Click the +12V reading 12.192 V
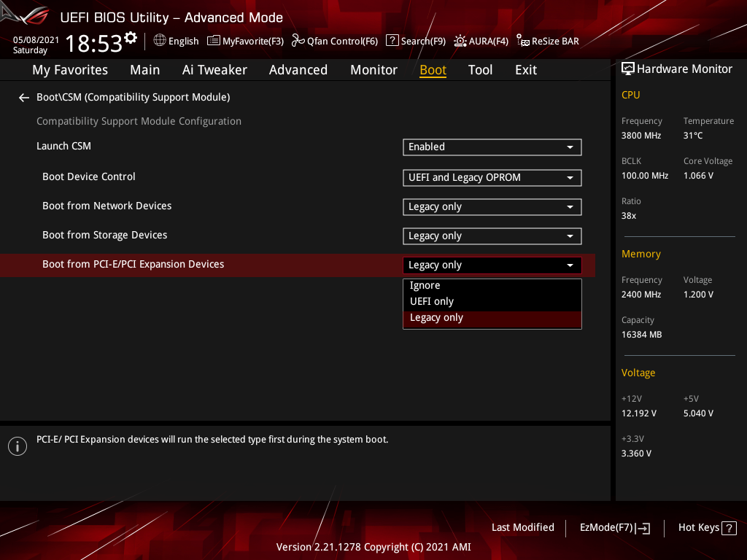Viewport: 747px width, 560px height. (639, 413)
